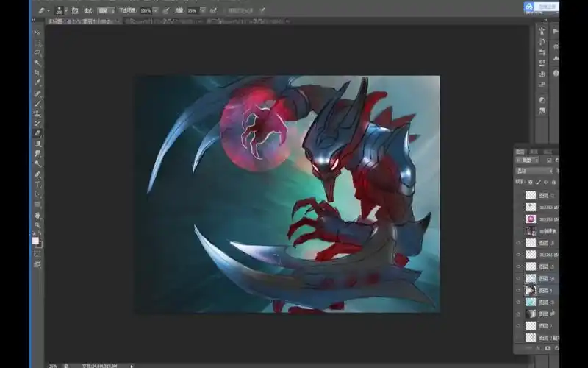Select the Eyedropper tool

coord(37,83)
